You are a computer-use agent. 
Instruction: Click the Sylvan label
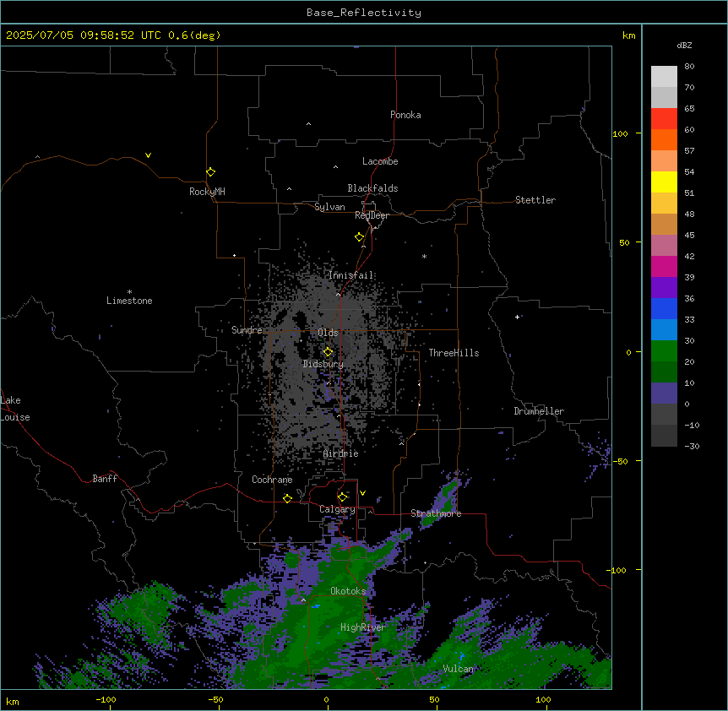coord(329,207)
